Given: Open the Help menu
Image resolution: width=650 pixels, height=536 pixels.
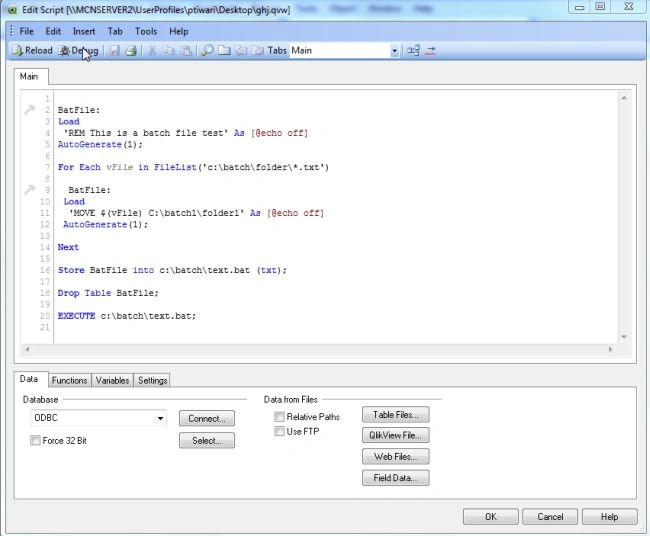Looking at the screenshot, I should (179, 31).
